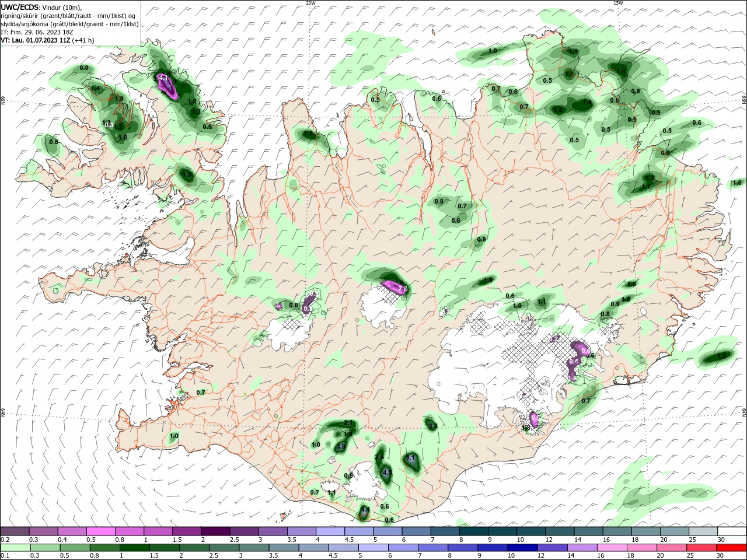Select the purple swatch labeled 1.5 in the top row
Image resolution: width=747 pixels, height=560 pixels.
click(x=187, y=531)
